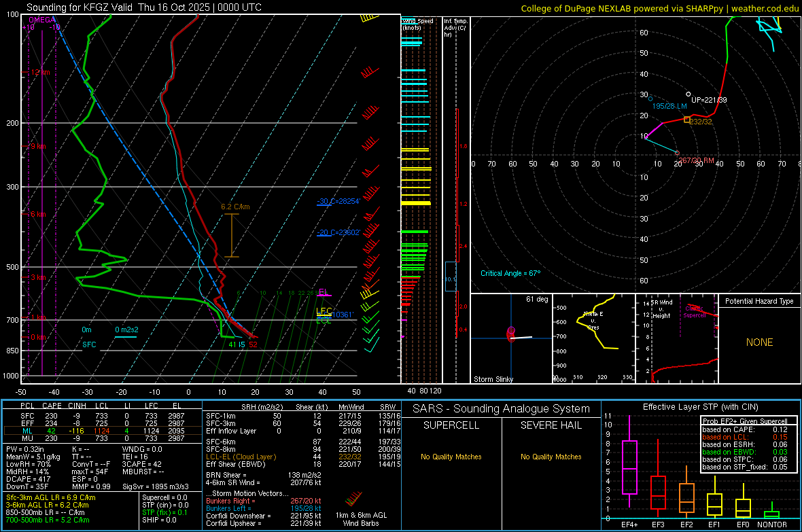Click 'No Quality Matches' under SEVERE HAIL

click(x=551, y=457)
